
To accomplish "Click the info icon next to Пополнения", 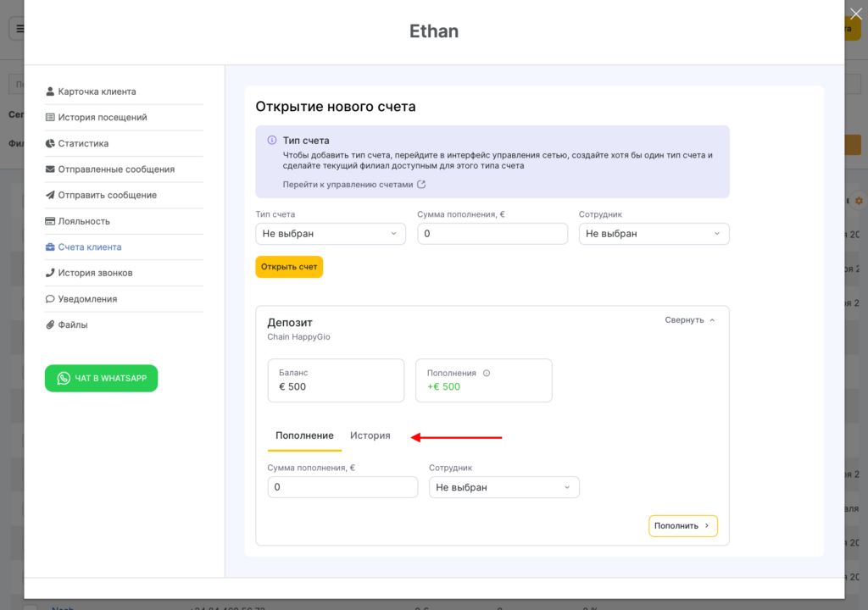I will click(487, 373).
